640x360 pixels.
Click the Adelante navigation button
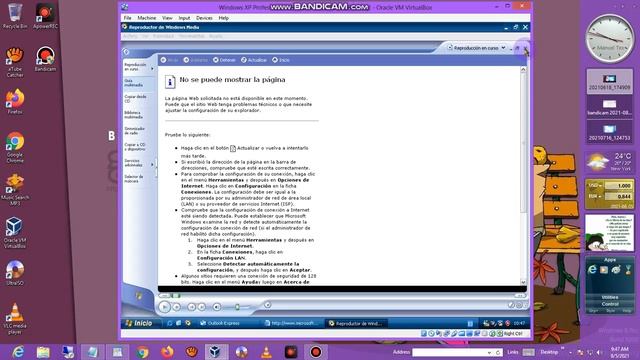(196, 60)
